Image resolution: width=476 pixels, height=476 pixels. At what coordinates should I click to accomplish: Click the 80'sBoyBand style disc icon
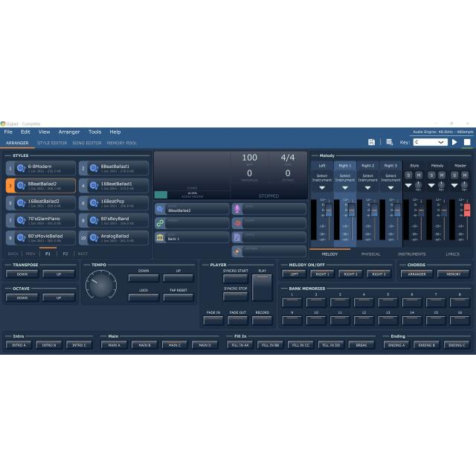[x=94, y=220]
